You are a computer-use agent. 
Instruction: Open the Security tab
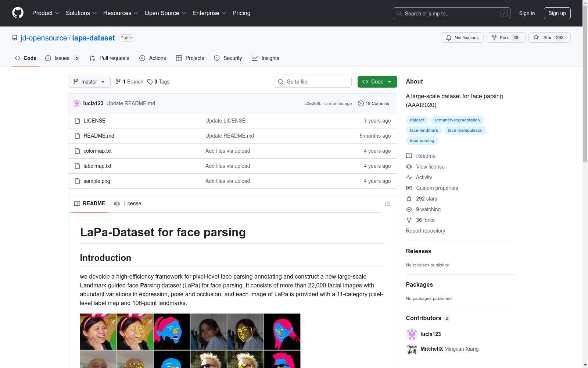click(228, 58)
